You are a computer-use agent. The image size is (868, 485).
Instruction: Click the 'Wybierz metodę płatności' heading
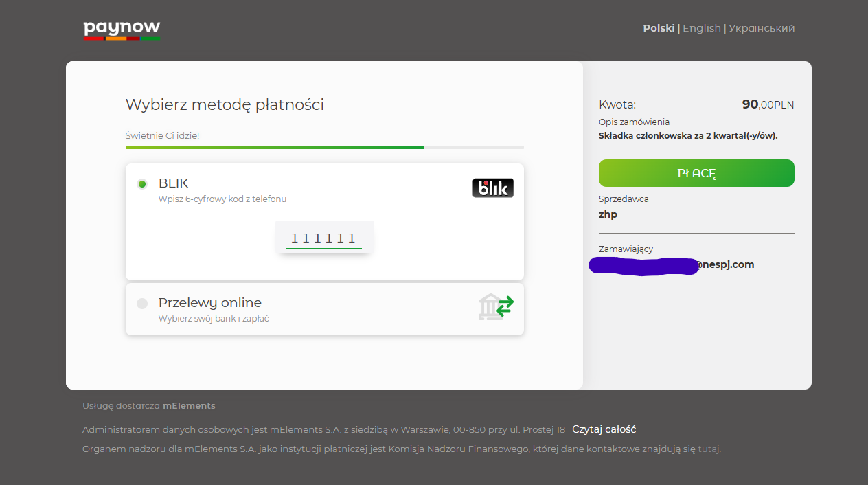(225, 104)
